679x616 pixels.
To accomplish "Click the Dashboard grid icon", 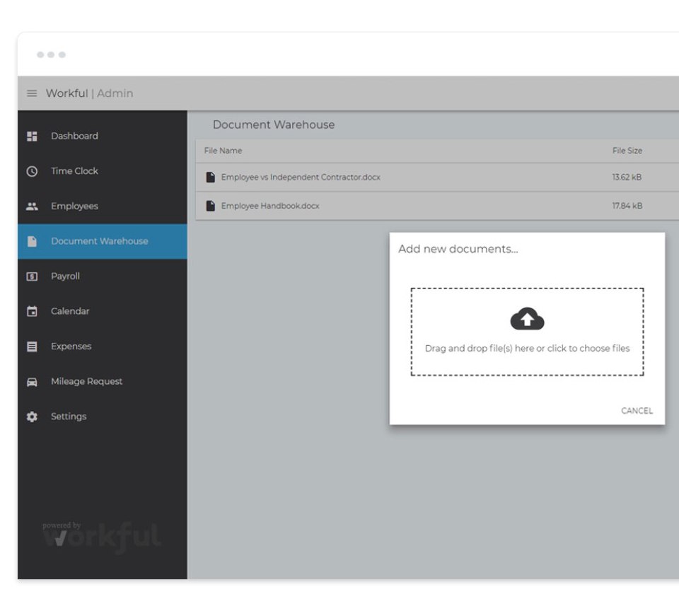I will pyautogui.click(x=32, y=136).
